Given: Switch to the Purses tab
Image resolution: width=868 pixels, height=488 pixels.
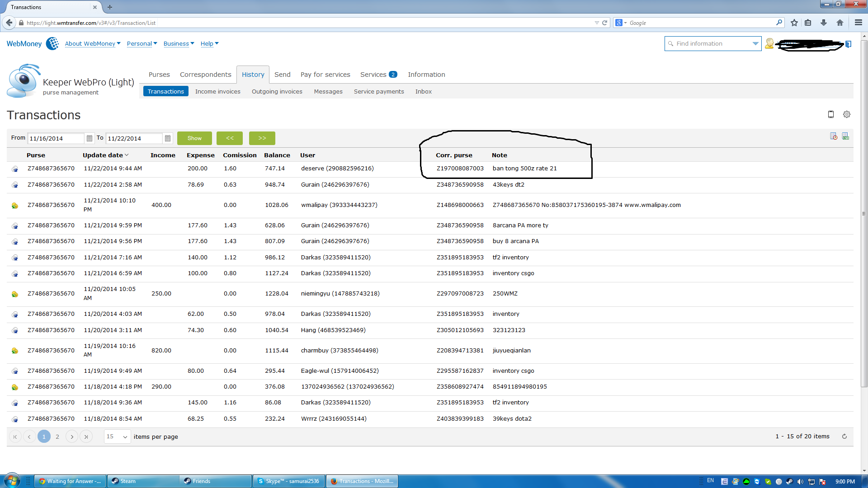Looking at the screenshot, I should pos(159,75).
